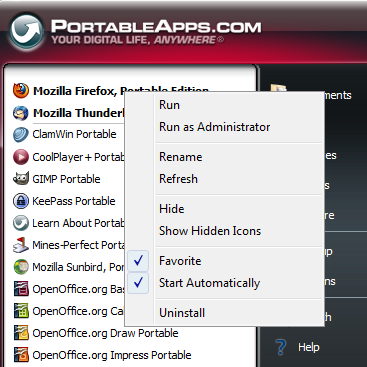Select Show Hidden Icons
The height and width of the screenshot is (367, 367).
(210, 231)
